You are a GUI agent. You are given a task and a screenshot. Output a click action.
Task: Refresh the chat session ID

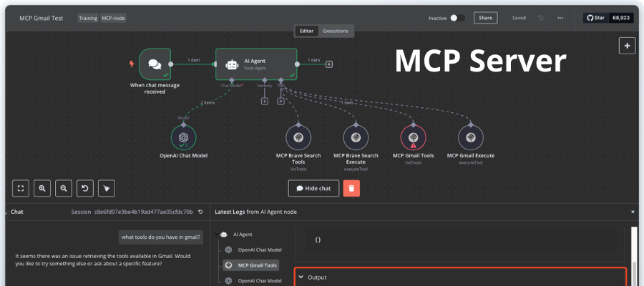click(x=200, y=212)
